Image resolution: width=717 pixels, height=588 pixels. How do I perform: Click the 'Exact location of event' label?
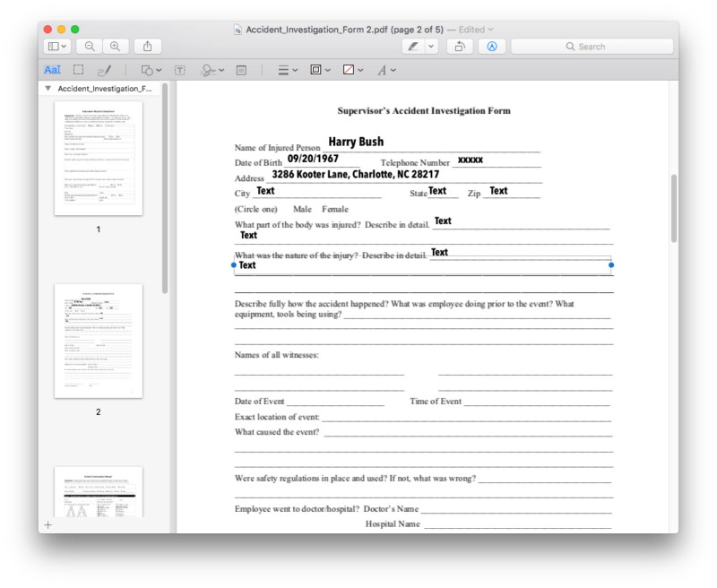(x=277, y=417)
